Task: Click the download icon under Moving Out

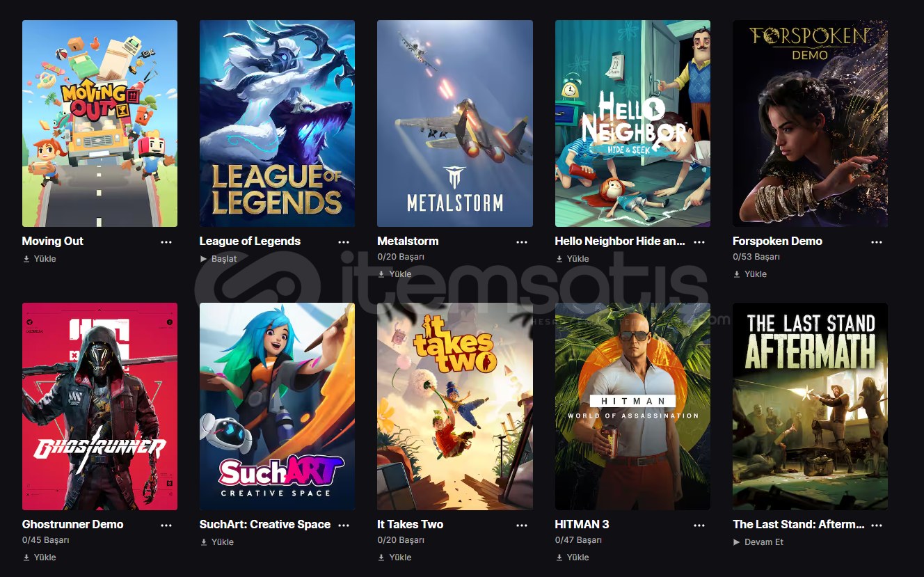Action: point(26,259)
